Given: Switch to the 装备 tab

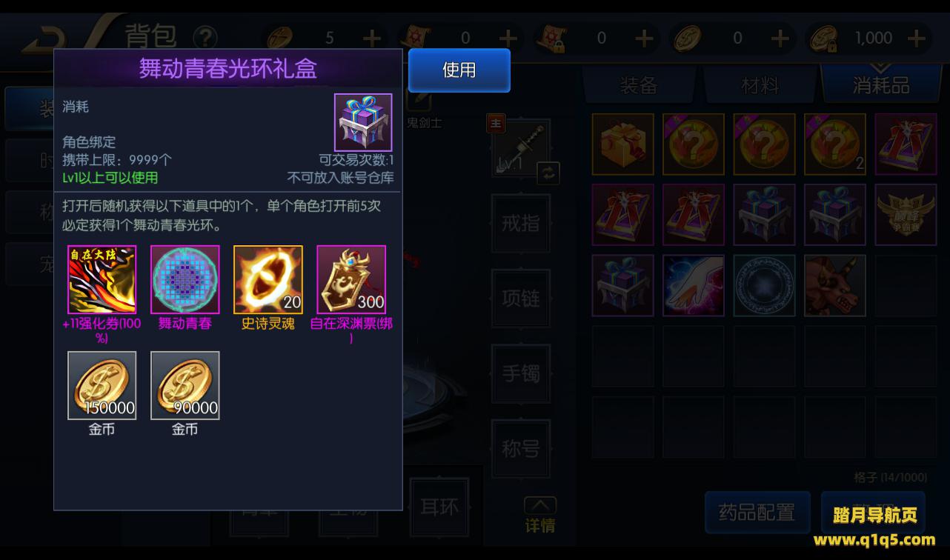Looking at the screenshot, I should click(x=639, y=84).
